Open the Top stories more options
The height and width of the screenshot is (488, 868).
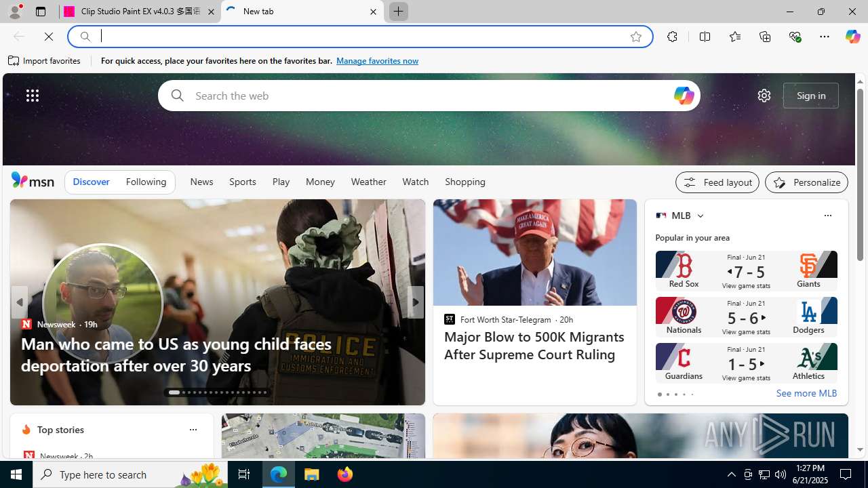coord(193,430)
